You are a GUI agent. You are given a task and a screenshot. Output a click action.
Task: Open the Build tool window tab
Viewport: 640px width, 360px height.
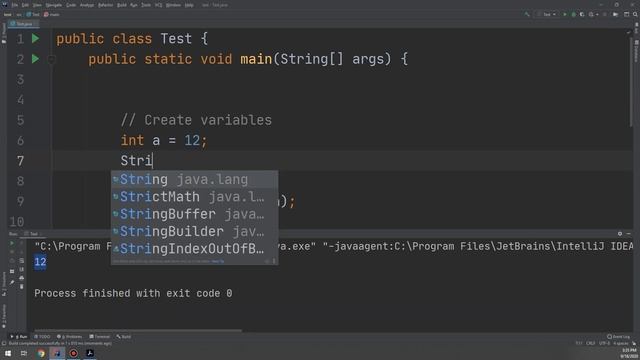(x=124, y=337)
